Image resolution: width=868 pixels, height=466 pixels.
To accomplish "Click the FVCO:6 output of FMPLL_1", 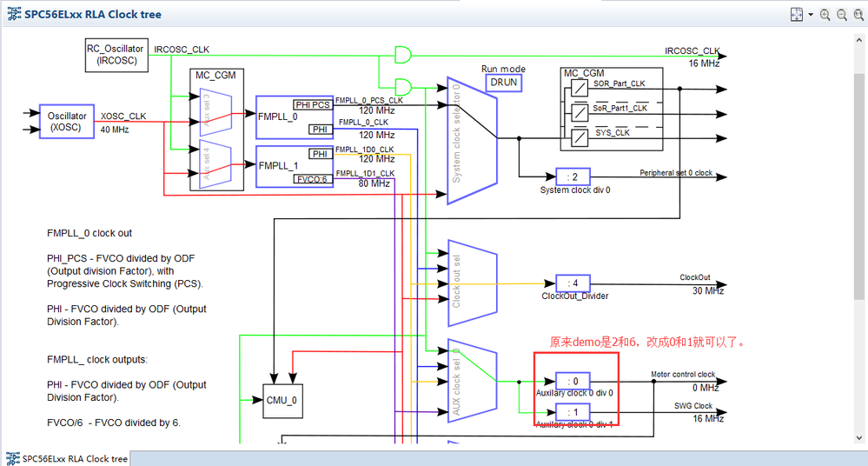I will (312, 179).
